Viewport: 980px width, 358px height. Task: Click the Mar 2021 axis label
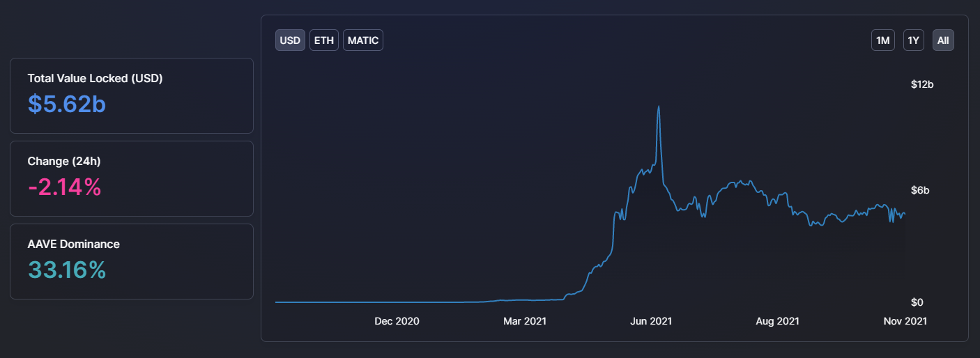coord(525,321)
